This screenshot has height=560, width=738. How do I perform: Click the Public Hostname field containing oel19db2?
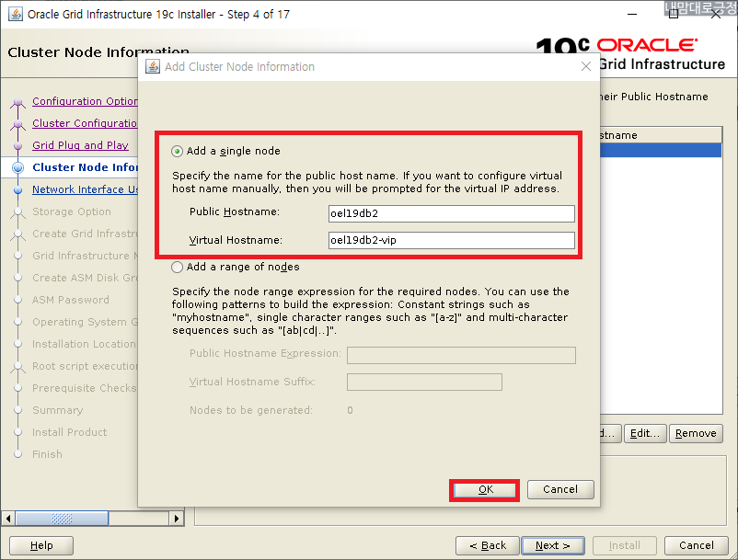tap(452, 213)
